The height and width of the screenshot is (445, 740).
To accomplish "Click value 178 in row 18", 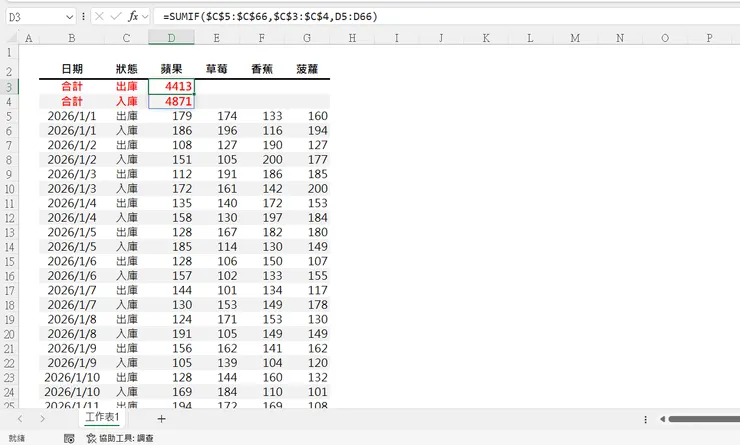I will [x=307, y=305].
